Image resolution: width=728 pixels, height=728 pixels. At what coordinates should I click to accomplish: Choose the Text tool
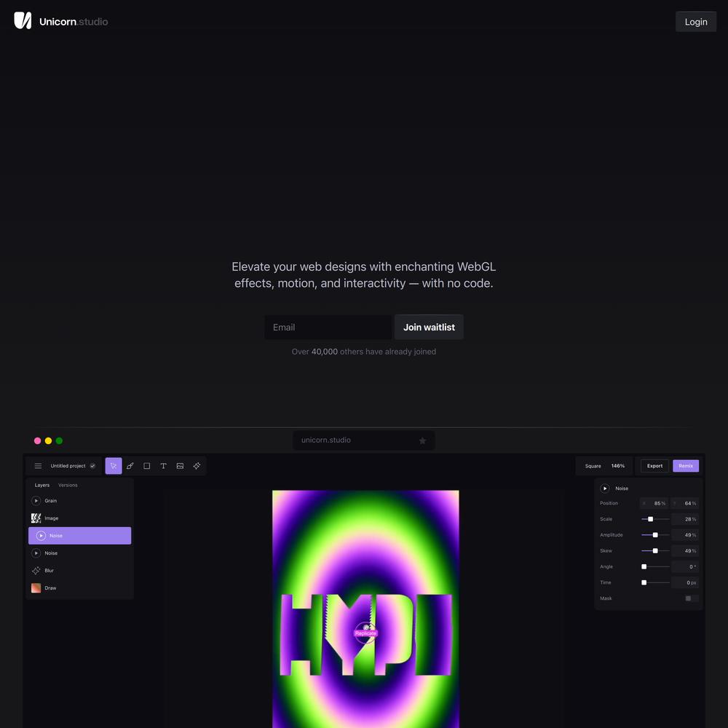[x=163, y=466]
